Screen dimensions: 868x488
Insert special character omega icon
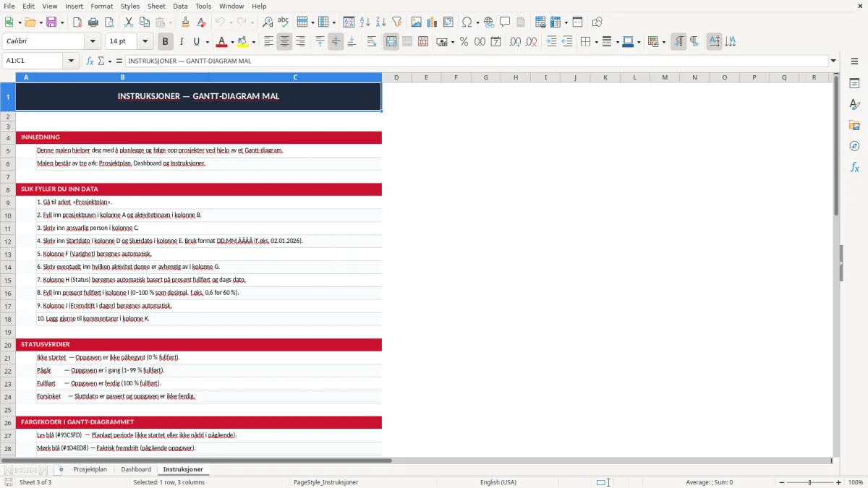point(467,22)
